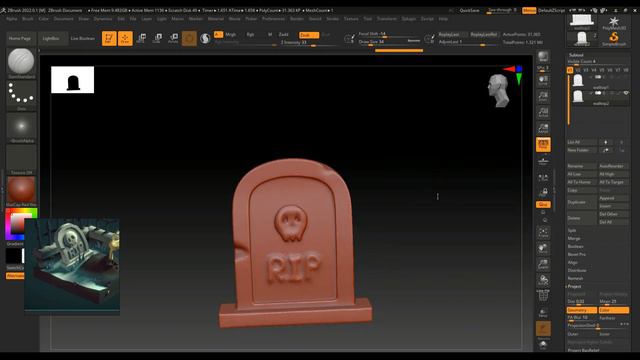Toggle the Local Symmetry icon
The image size is (640, 360).
coord(543,177)
